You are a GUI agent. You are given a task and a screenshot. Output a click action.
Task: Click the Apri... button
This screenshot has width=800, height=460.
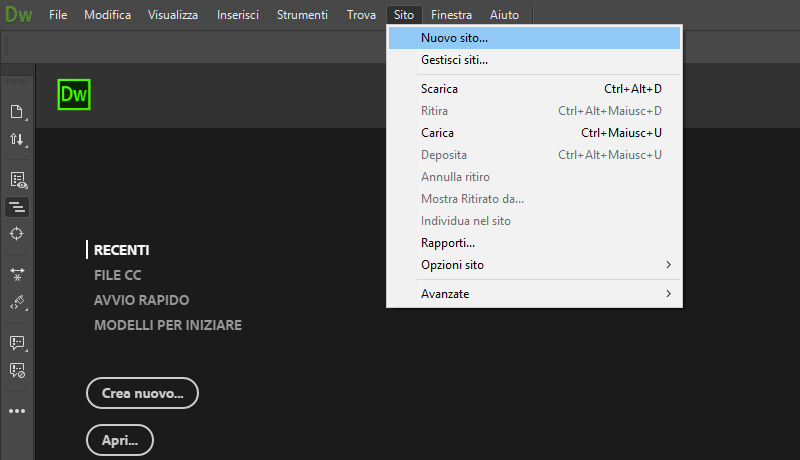tap(120, 440)
